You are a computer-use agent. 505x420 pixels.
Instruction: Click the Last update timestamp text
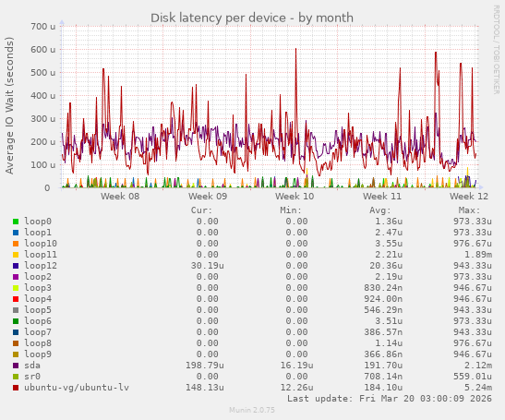click(390, 399)
